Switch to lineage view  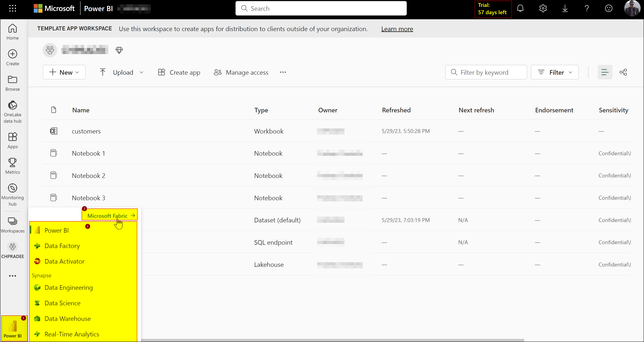(623, 72)
